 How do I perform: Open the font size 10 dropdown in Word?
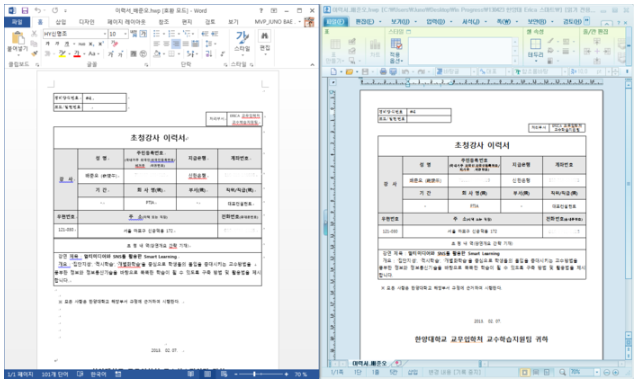[x=125, y=34]
